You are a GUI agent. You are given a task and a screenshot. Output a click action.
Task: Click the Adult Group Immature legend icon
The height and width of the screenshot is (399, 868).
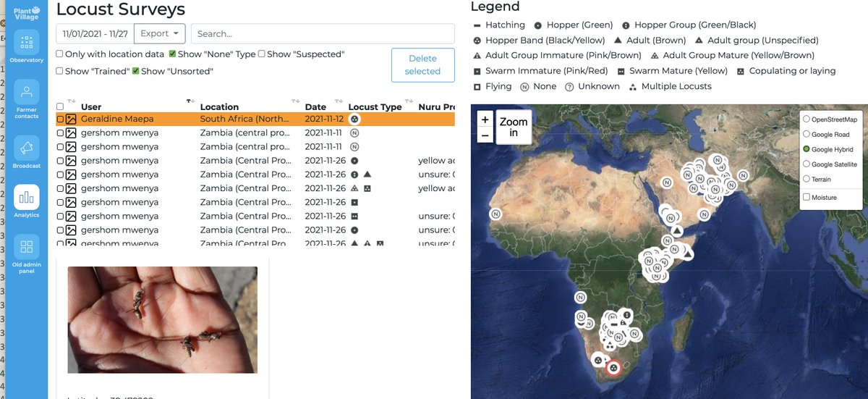pos(477,56)
